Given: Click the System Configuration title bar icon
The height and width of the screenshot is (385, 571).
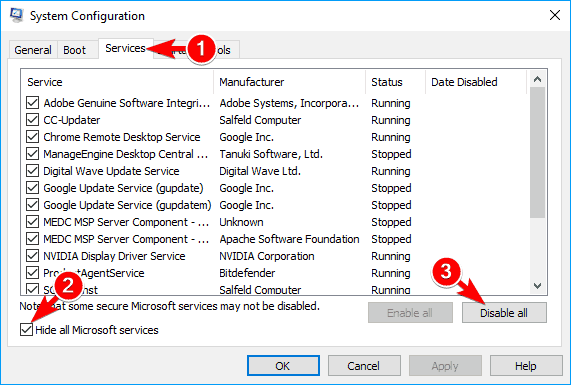Looking at the screenshot, I should coord(16,15).
